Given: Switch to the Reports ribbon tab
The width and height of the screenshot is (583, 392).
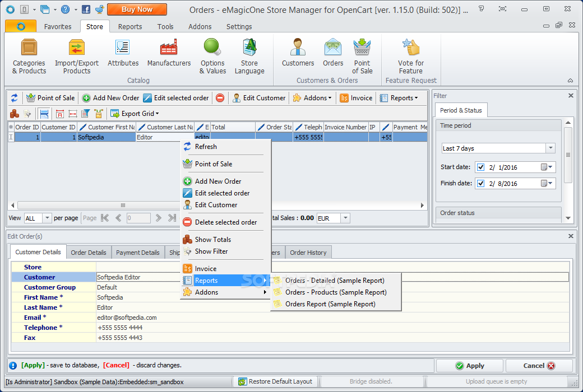Looking at the screenshot, I should click(129, 27).
